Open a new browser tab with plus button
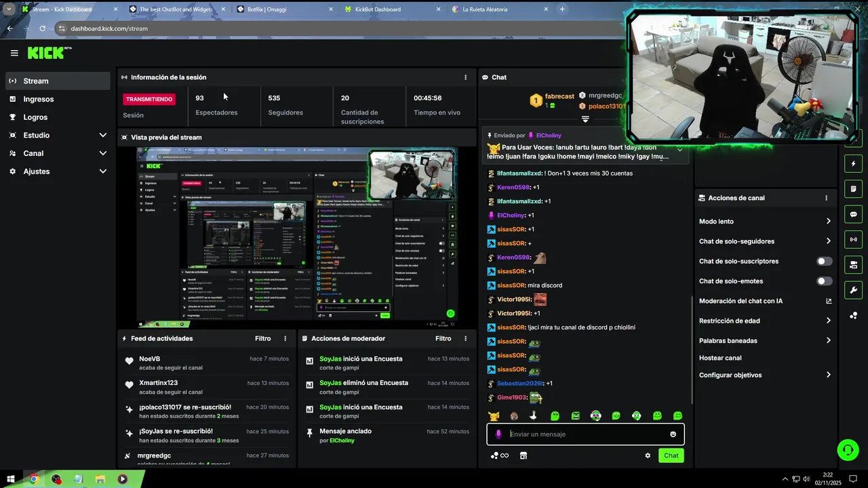Screen dimensions: 868x488 point(562,9)
